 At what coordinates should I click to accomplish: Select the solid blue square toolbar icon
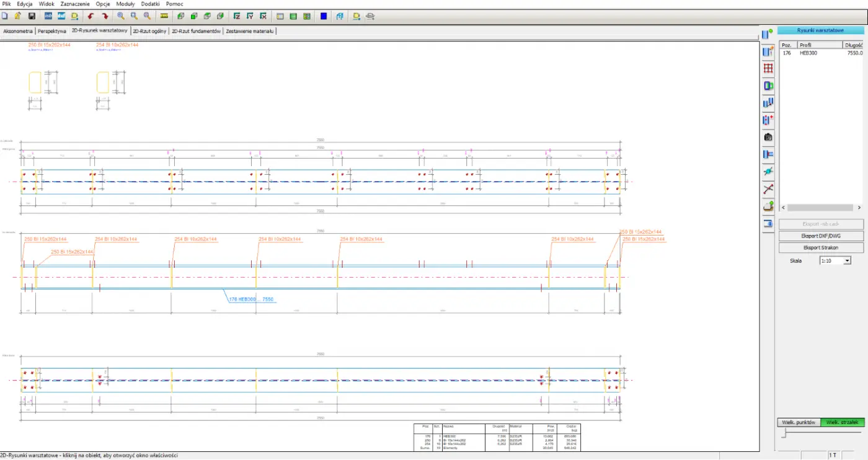click(324, 16)
